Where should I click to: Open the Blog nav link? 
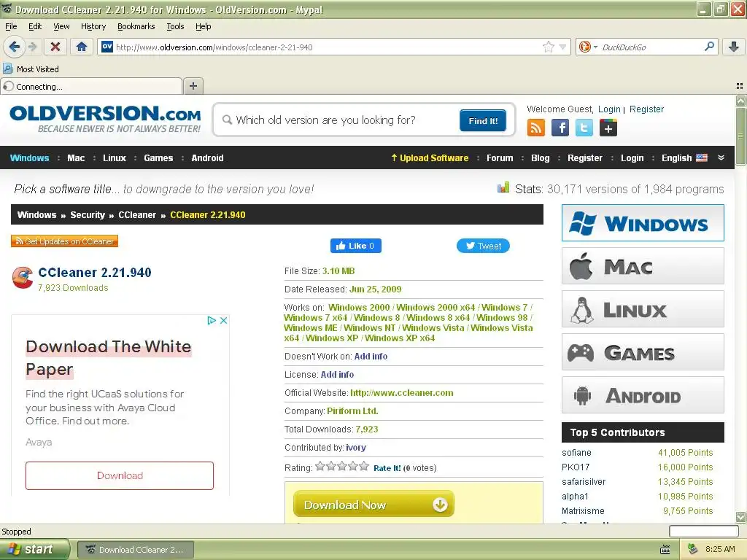[x=541, y=157]
